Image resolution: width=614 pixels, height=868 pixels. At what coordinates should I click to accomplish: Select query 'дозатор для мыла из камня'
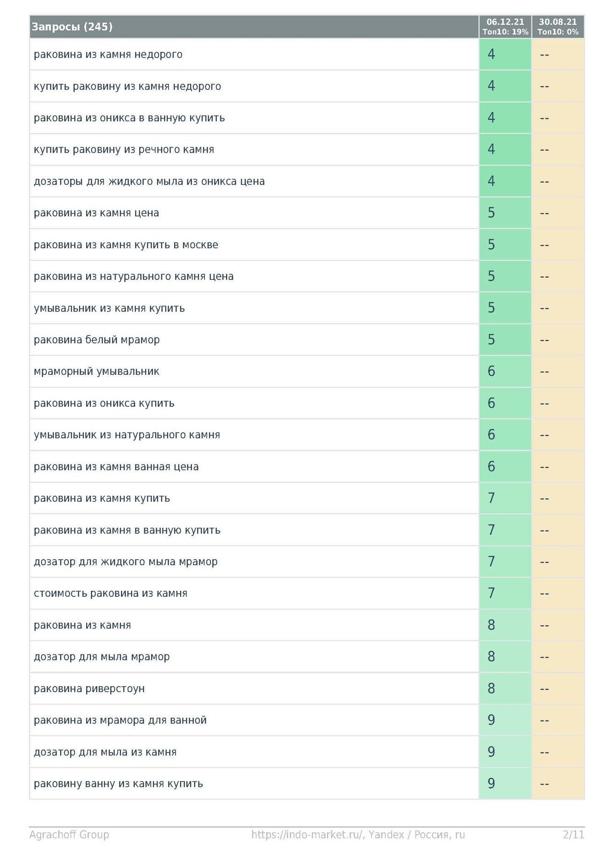tap(105, 752)
